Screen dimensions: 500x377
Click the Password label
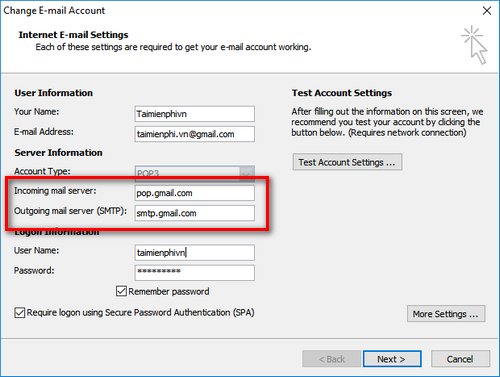pyautogui.click(x=34, y=270)
